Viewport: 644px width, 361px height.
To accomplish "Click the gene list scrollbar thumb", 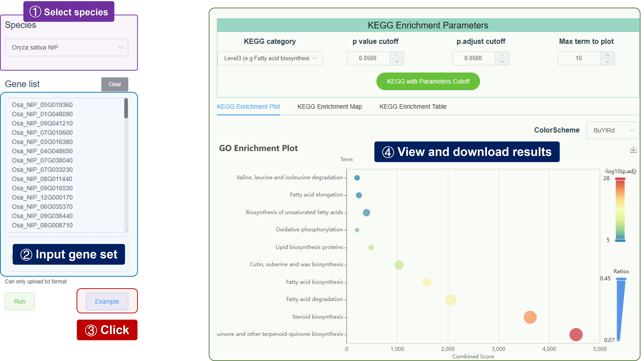I will coord(126,108).
